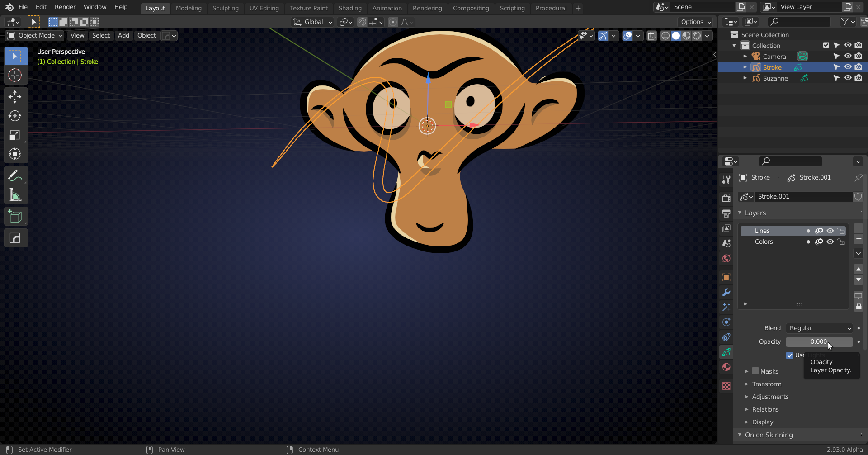Toggle viewport gizmos visibility

coord(603,36)
